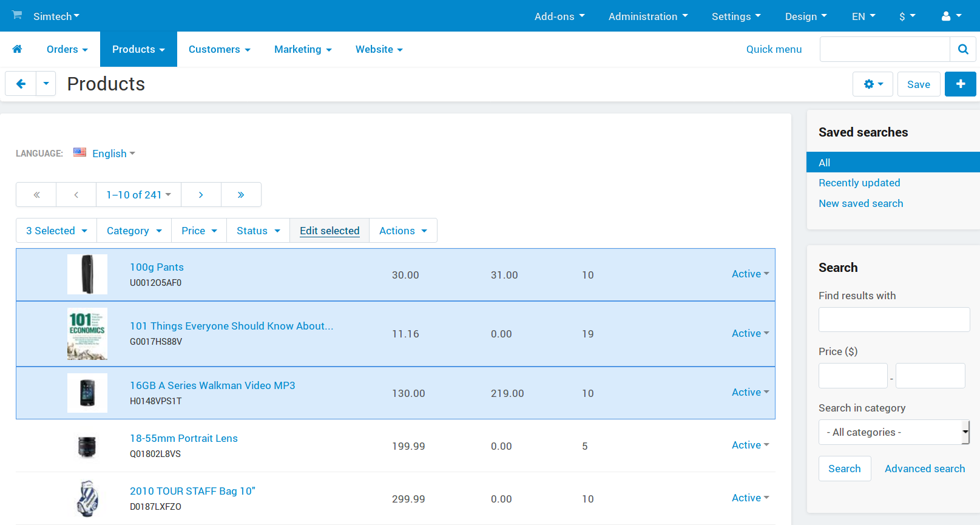980x525 pixels.
Task: Open the user account menu icon
Action: 951,16
